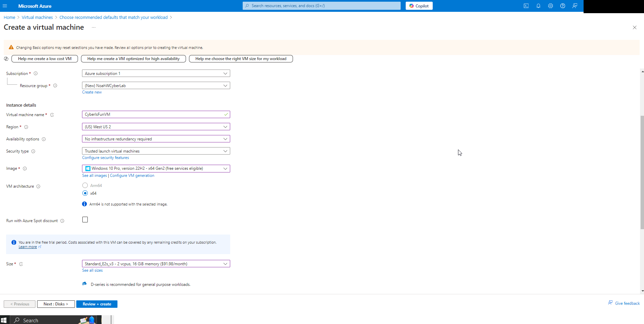Expand the Subscription dropdown

tap(156, 73)
